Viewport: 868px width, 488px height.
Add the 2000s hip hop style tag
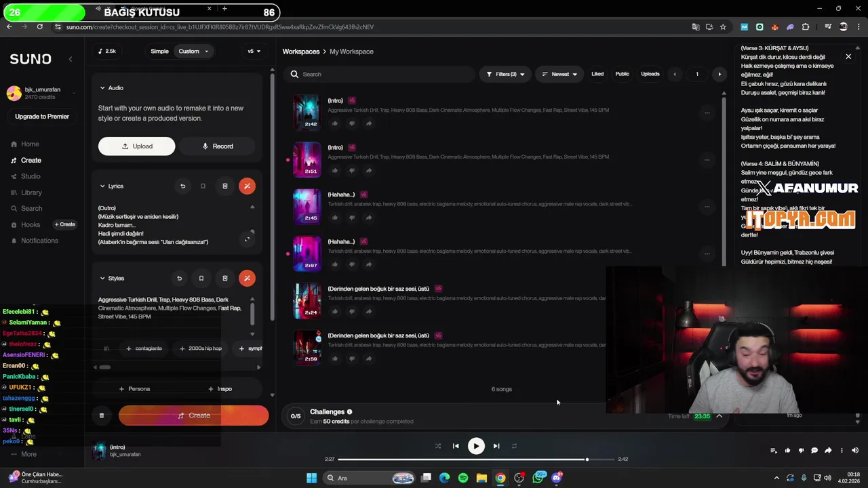(201, 348)
